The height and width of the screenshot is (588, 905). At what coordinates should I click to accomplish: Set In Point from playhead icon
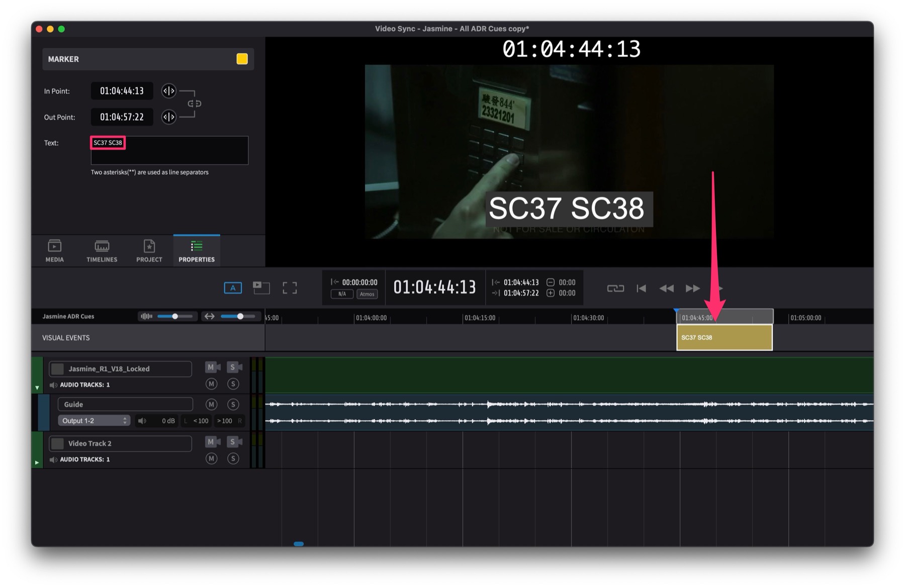(x=168, y=91)
